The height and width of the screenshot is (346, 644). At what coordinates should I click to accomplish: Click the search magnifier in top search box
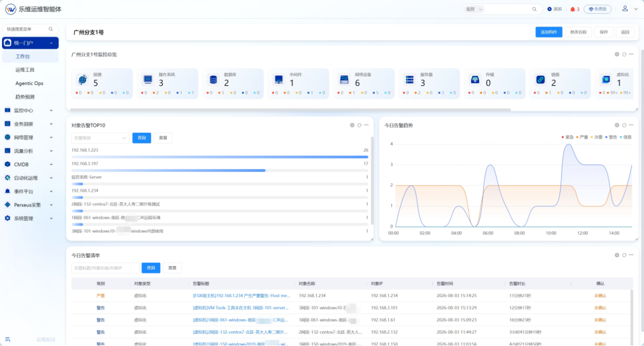535,9
